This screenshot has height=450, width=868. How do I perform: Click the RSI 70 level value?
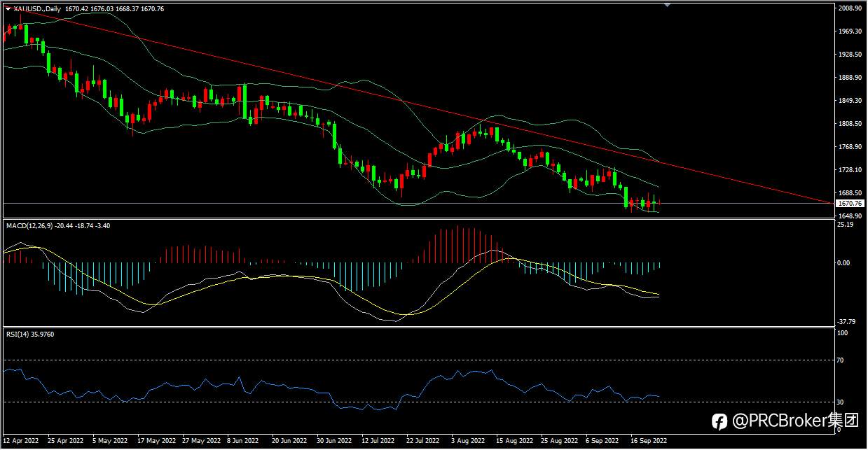(841, 360)
